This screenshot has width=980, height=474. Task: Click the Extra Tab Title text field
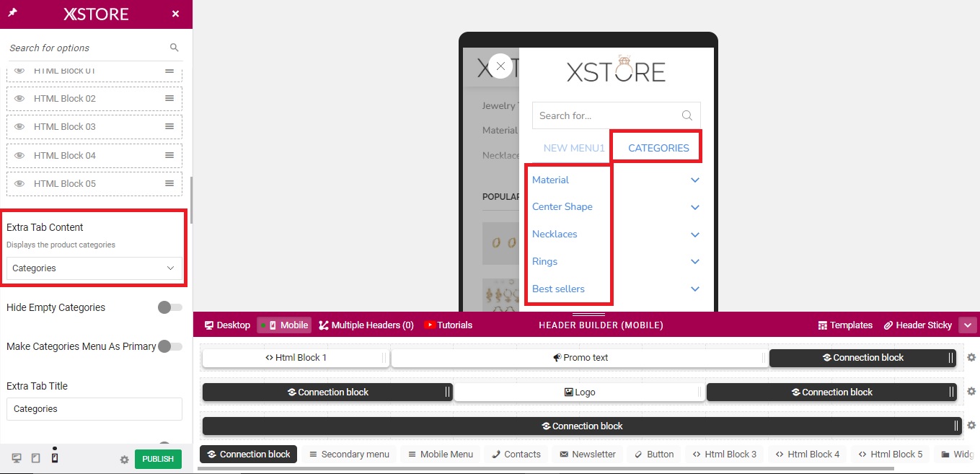(94, 408)
